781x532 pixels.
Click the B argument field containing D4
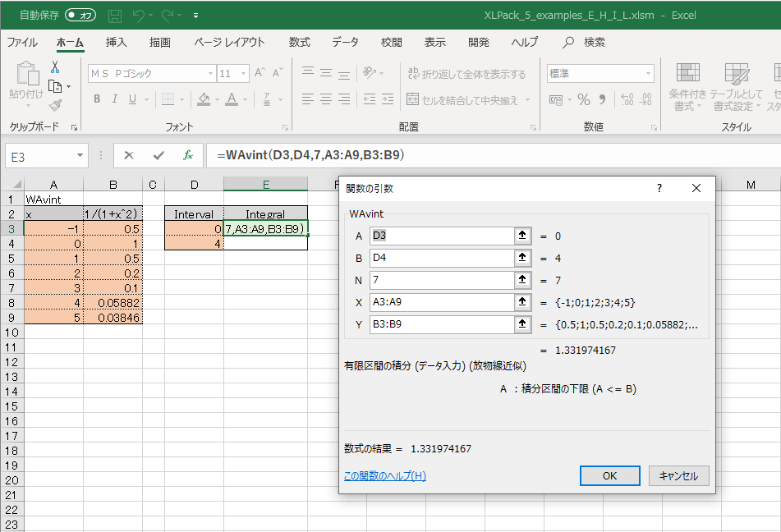[441, 259]
